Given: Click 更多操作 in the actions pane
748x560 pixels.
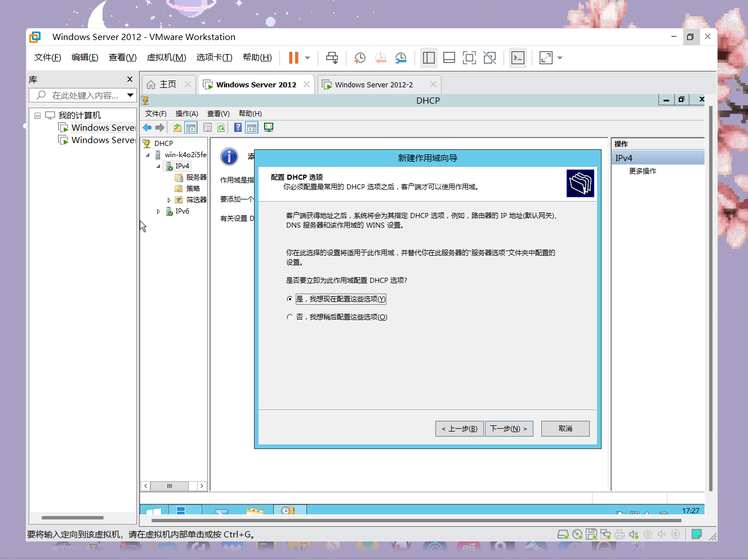Looking at the screenshot, I should point(643,171).
